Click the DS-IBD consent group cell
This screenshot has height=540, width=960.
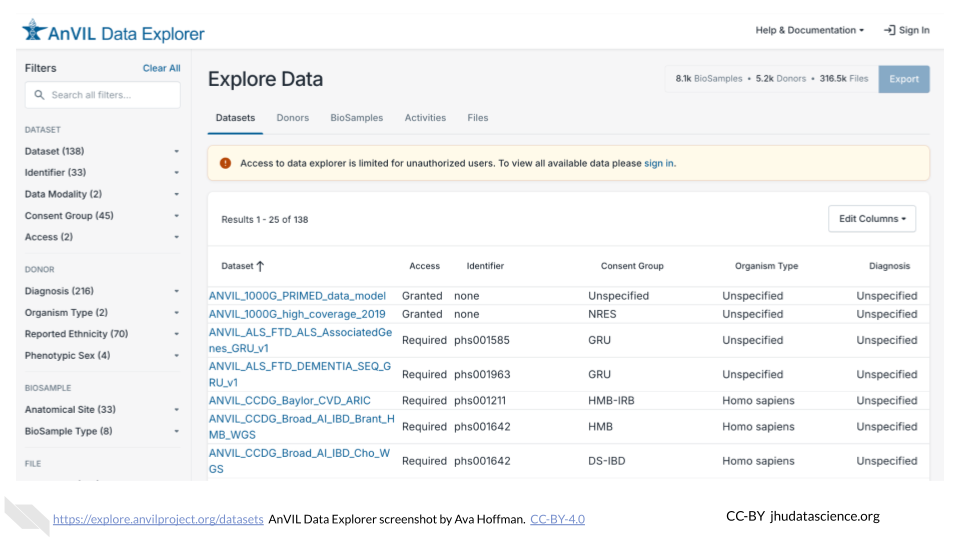(607, 461)
